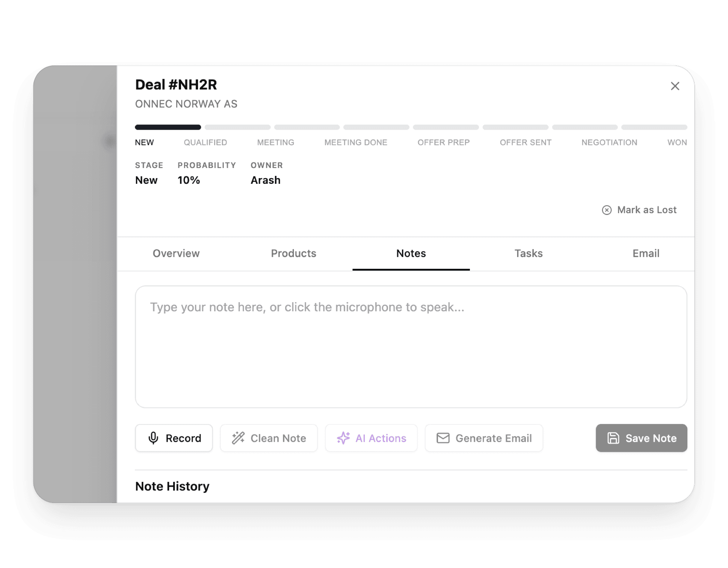The height and width of the screenshot is (568, 728).
Task: Click the PROBABILITY field label
Action: (x=207, y=165)
